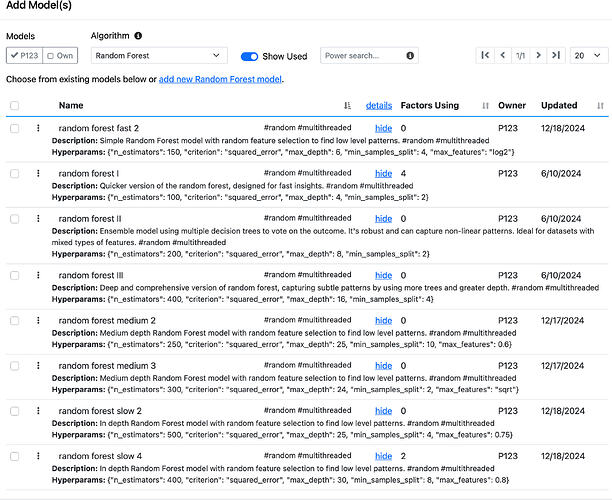
Task: Open kebab menu for random forest I
Action: (38, 173)
